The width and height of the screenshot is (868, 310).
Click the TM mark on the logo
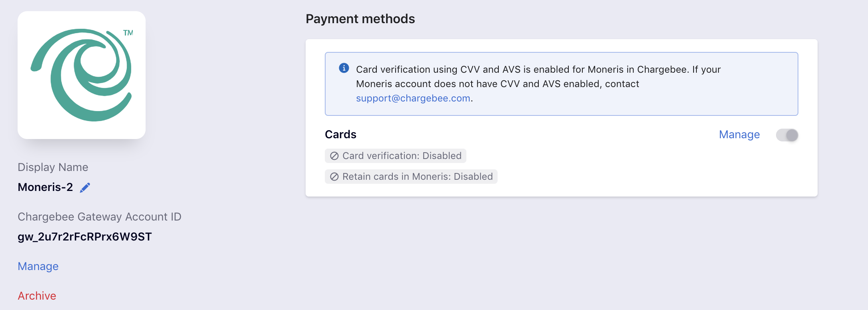[128, 33]
